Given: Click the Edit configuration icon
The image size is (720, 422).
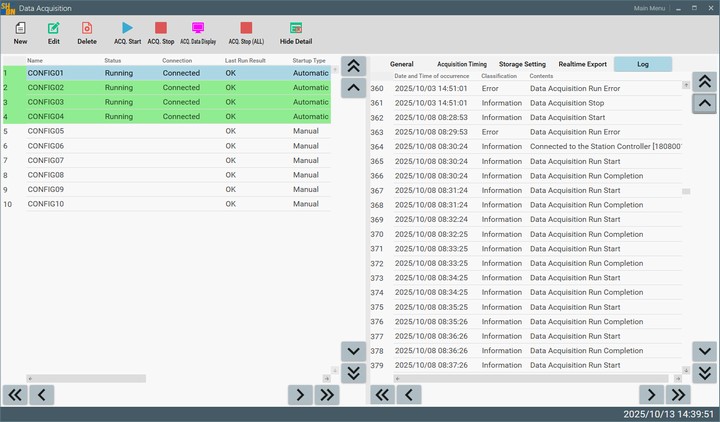Looking at the screenshot, I should 53,29.
